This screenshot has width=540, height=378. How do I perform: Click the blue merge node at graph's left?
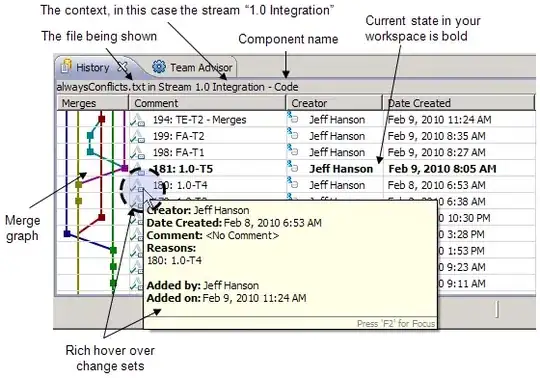coord(67,234)
